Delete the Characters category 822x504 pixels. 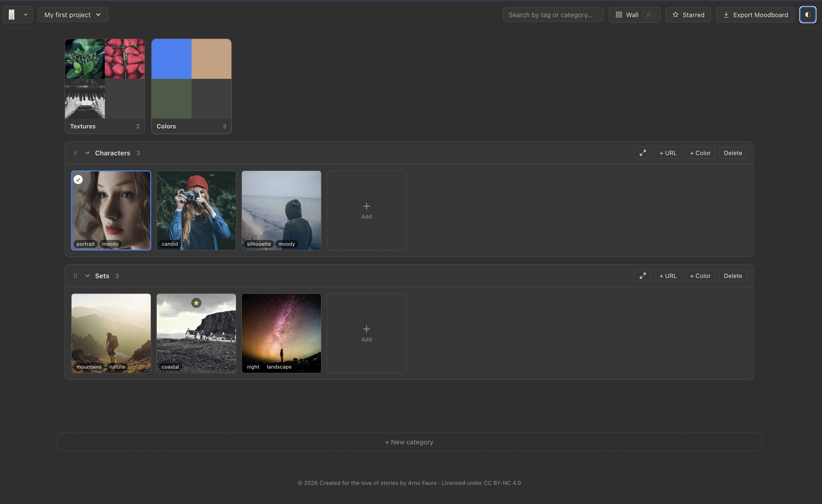tap(733, 153)
